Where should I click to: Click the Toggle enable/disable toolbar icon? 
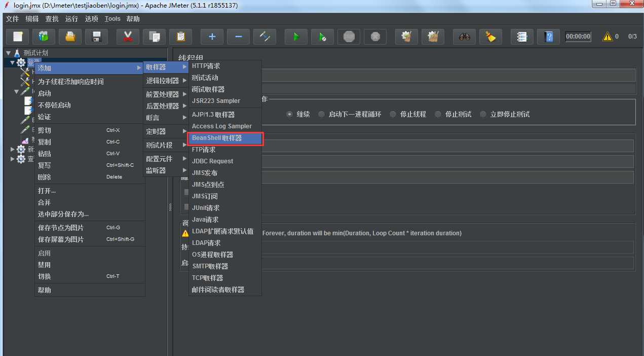point(264,37)
